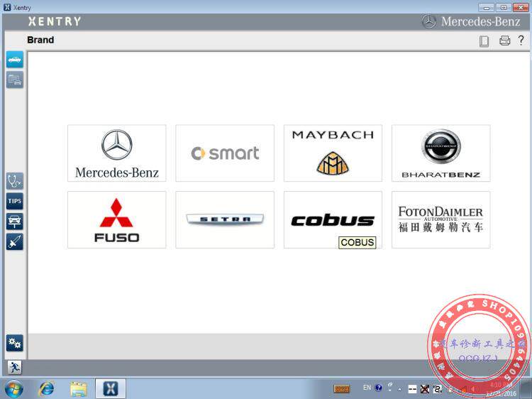
Task: Open help with the question mark icon
Action: tap(521, 40)
